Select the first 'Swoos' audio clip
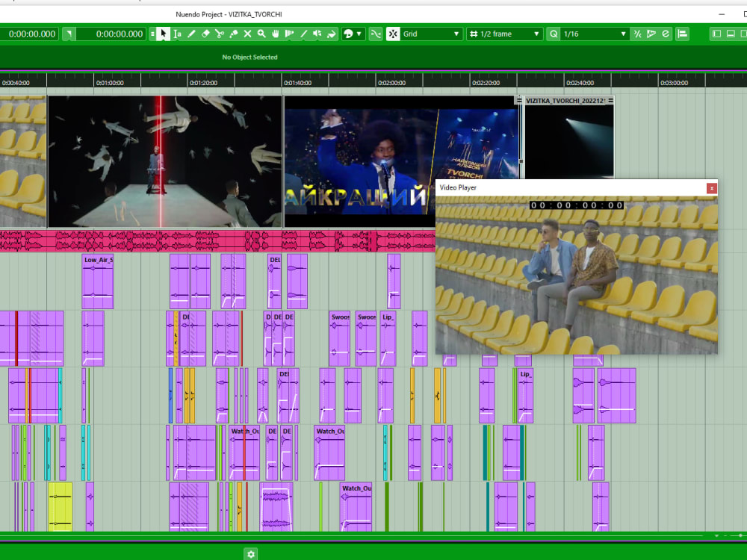The height and width of the screenshot is (560, 747). pyautogui.click(x=340, y=338)
